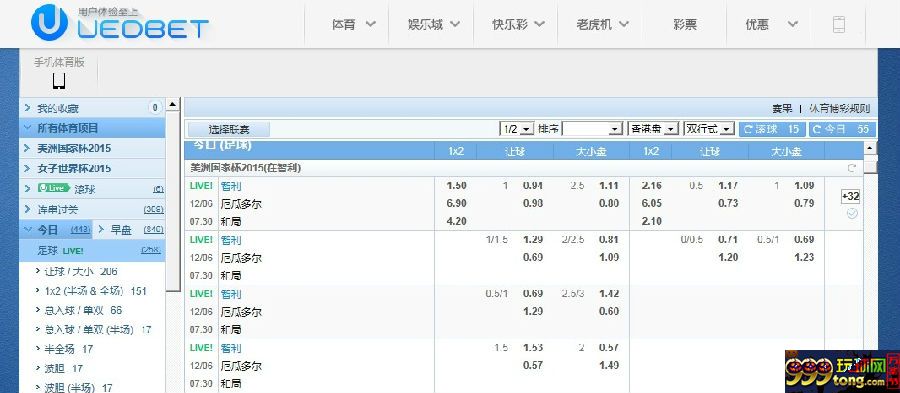Open the mobile phone icon in top navigation

point(839,25)
